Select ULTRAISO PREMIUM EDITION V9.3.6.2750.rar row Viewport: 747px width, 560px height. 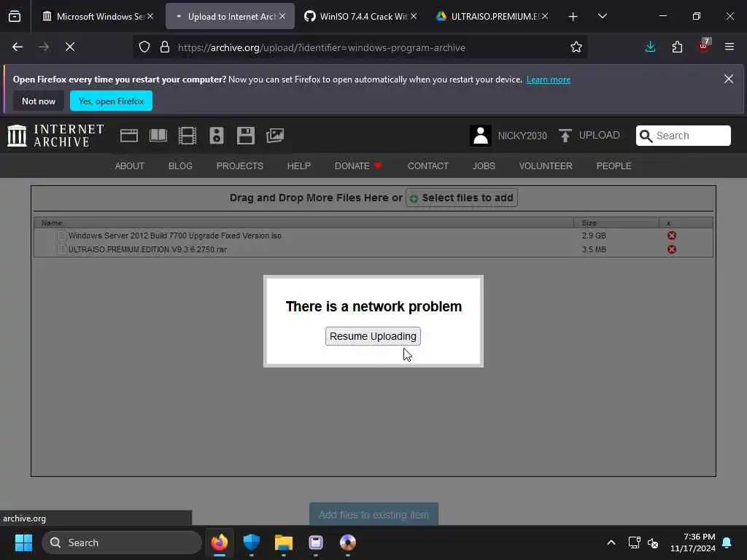point(373,249)
